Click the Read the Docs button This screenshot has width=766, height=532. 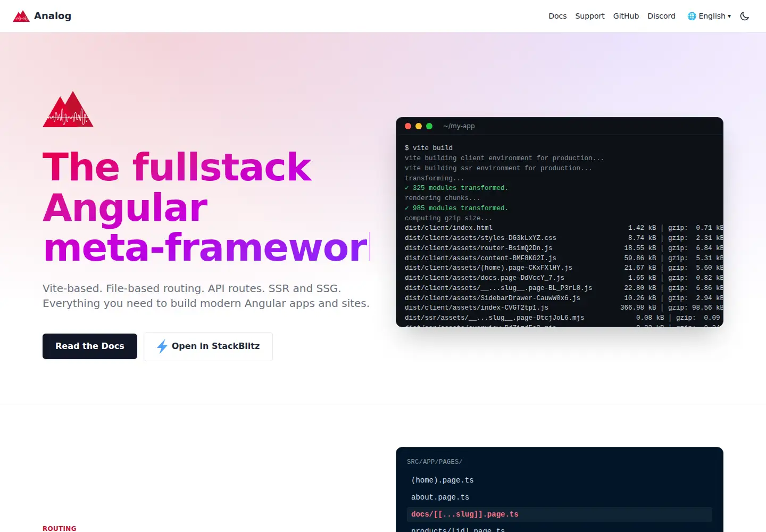tap(90, 346)
